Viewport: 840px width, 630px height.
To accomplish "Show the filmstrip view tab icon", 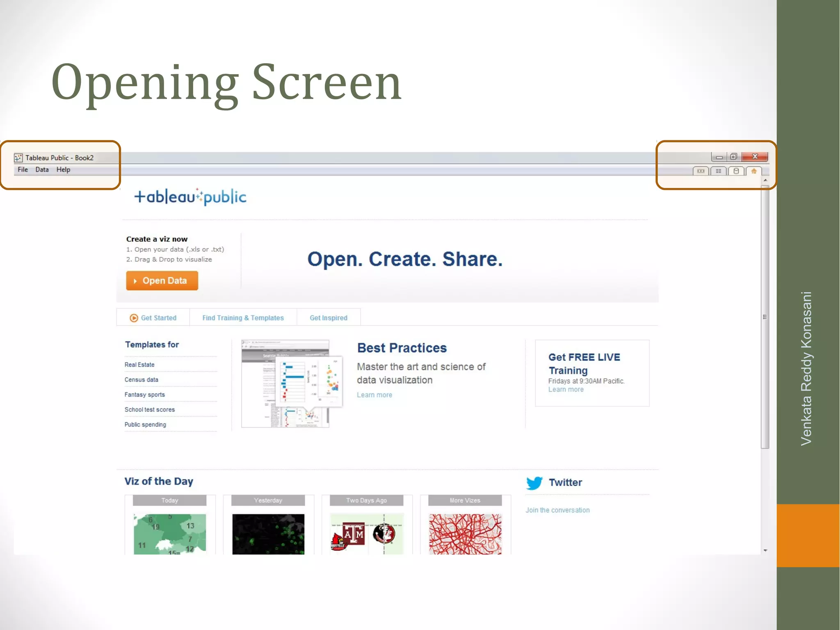I will click(x=701, y=171).
